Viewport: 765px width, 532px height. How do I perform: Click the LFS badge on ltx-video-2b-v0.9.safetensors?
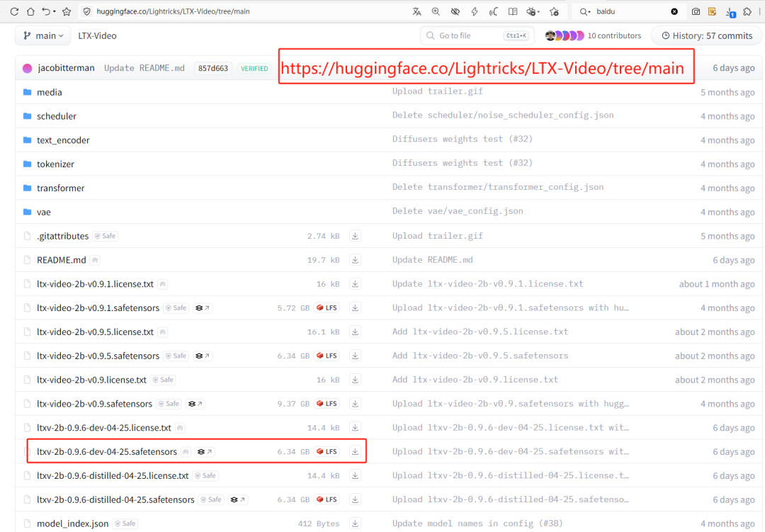(327, 404)
